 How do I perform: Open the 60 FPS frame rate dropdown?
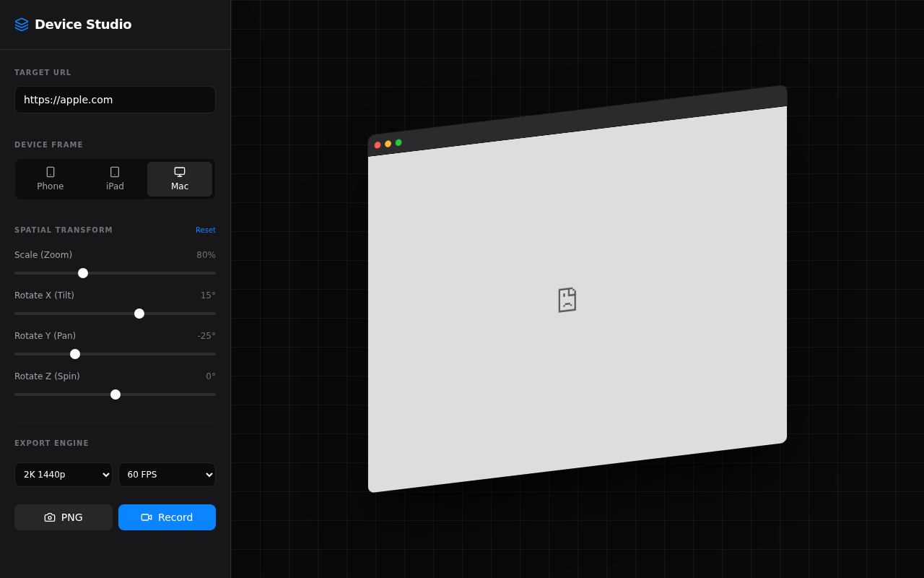click(167, 475)
